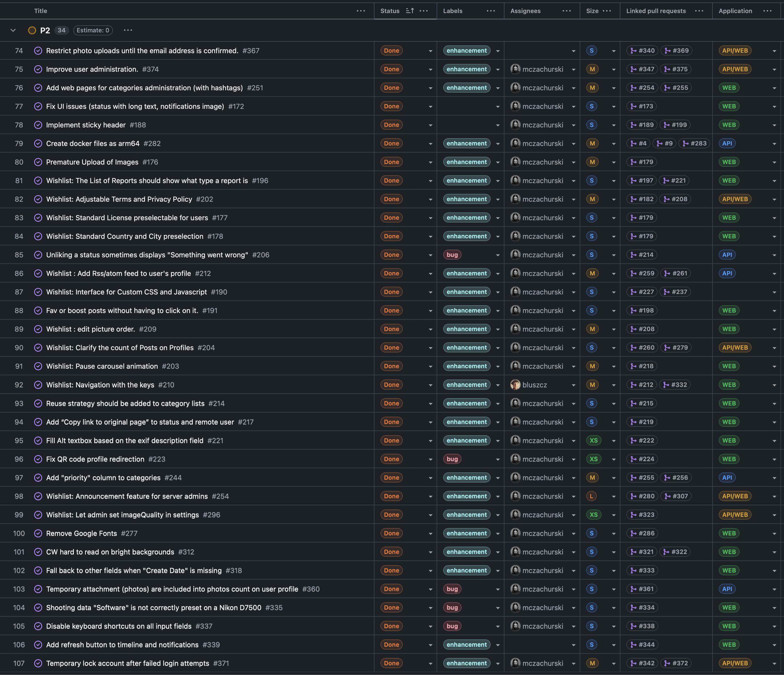Image resolution: width=784 pixels, height=675 pixels.
Task: Click the Linked pull requests column header
Action: pyautogui.click(x=656, y=11)
